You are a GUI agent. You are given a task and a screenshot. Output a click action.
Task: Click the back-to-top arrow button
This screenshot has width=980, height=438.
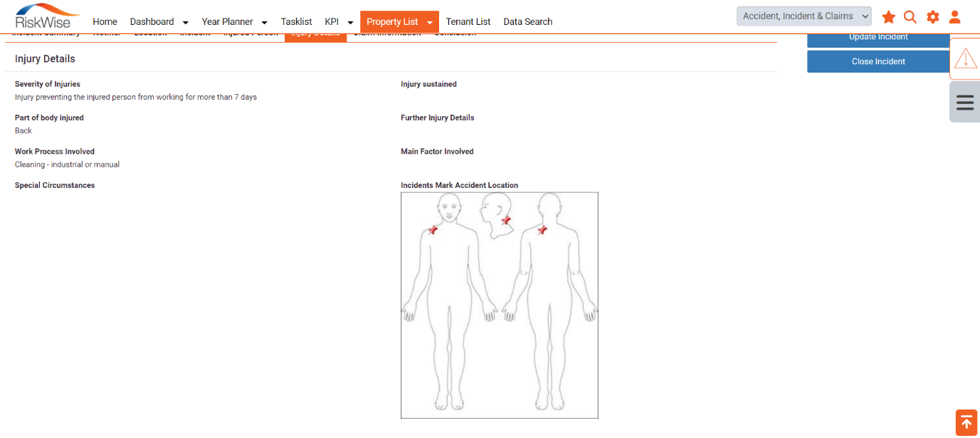966,422
